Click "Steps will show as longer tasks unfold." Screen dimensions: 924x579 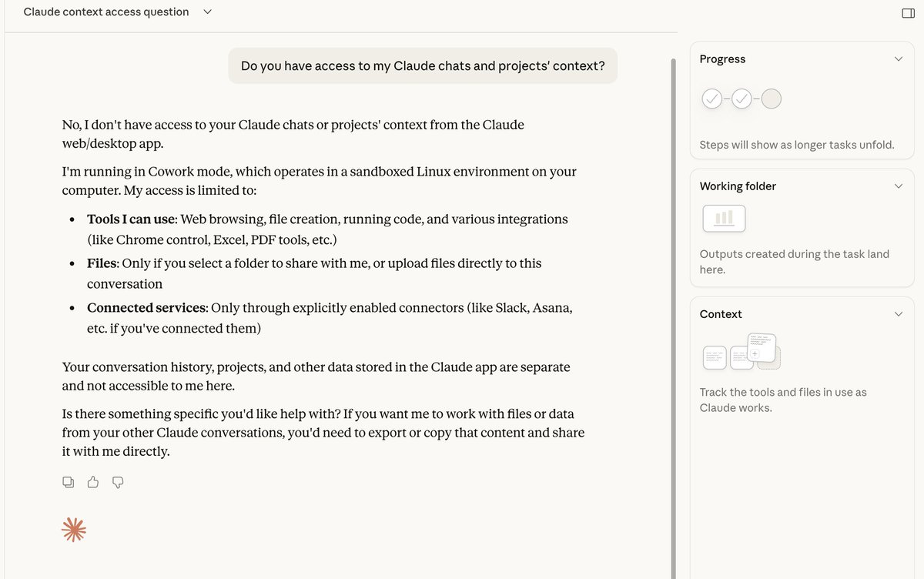pyautogui.click(x=797, y=145)
